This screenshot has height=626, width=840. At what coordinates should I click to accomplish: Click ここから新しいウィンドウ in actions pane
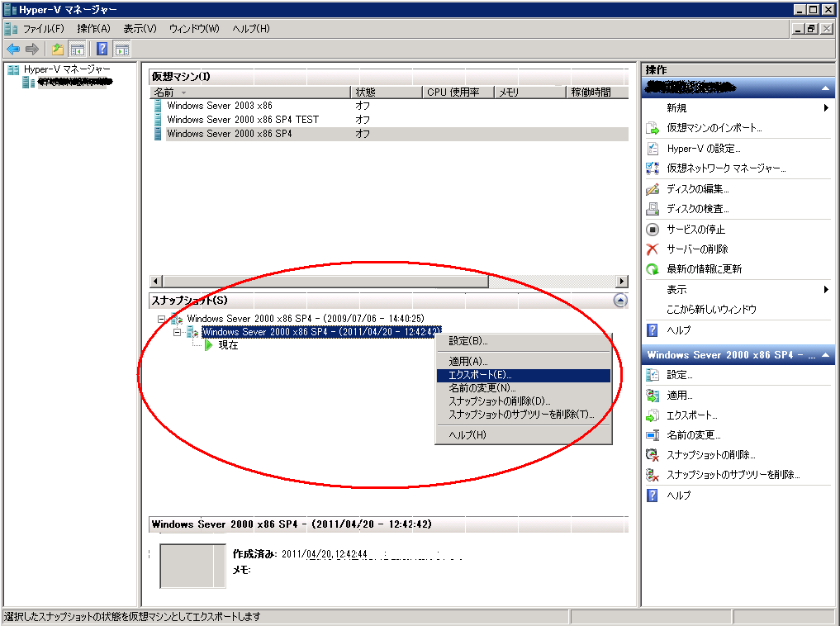click(711, 309)
